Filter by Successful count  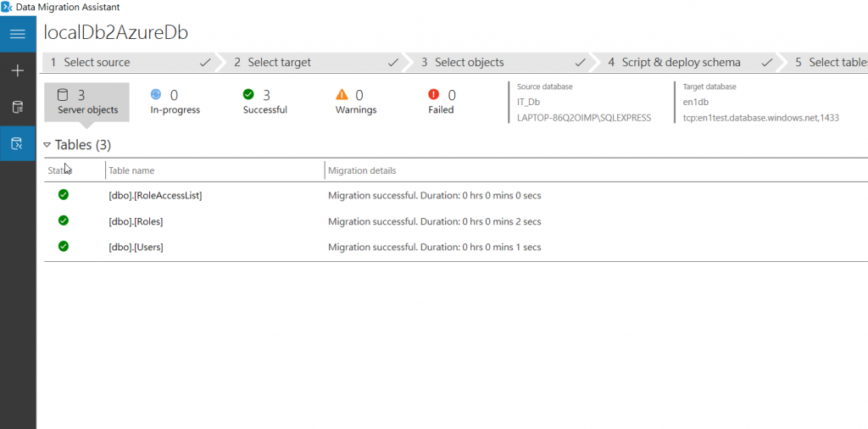[265, 103]
